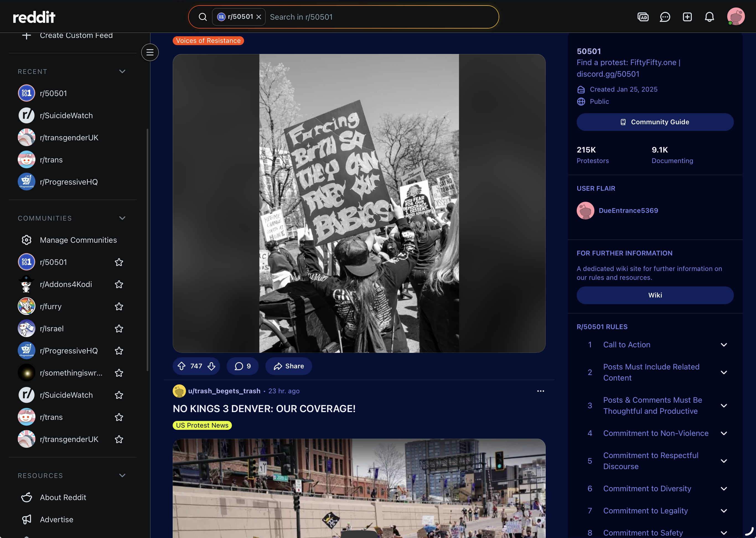756x538 pixels.
Task: Open comments on the 9-comment post
Action: [242, 366]
